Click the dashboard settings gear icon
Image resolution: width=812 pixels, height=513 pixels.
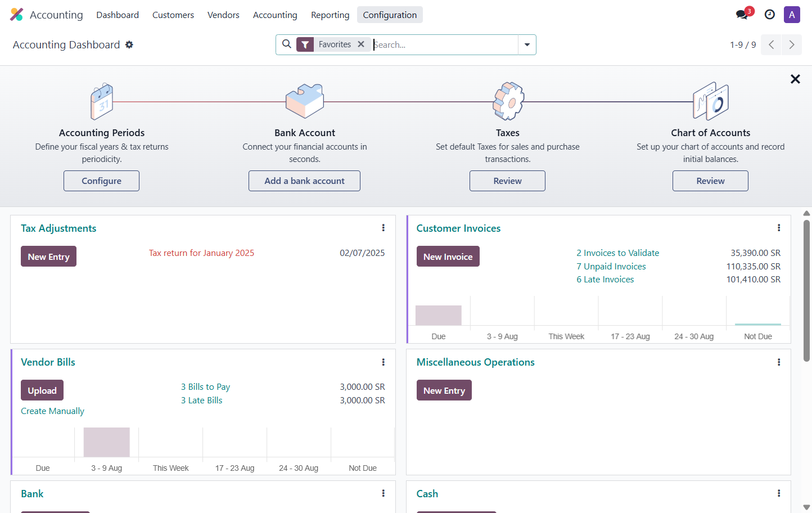[129, 44]
